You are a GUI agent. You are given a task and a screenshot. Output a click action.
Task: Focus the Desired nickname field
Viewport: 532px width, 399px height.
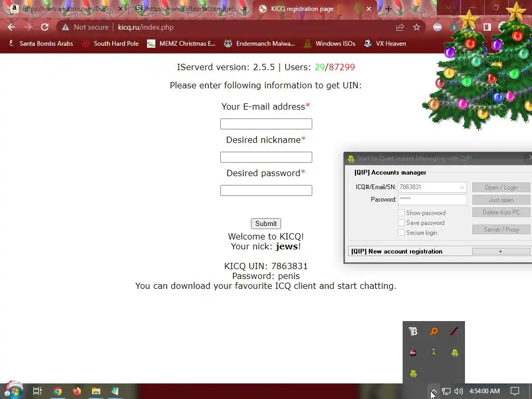click(266, 157)
